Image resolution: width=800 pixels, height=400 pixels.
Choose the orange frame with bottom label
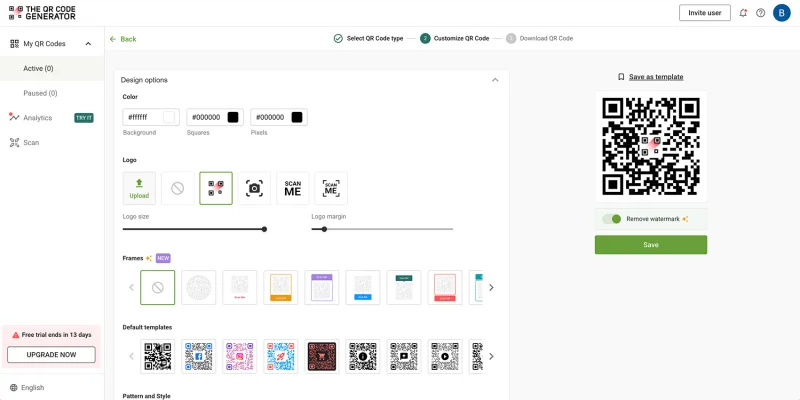click(281, 288)
